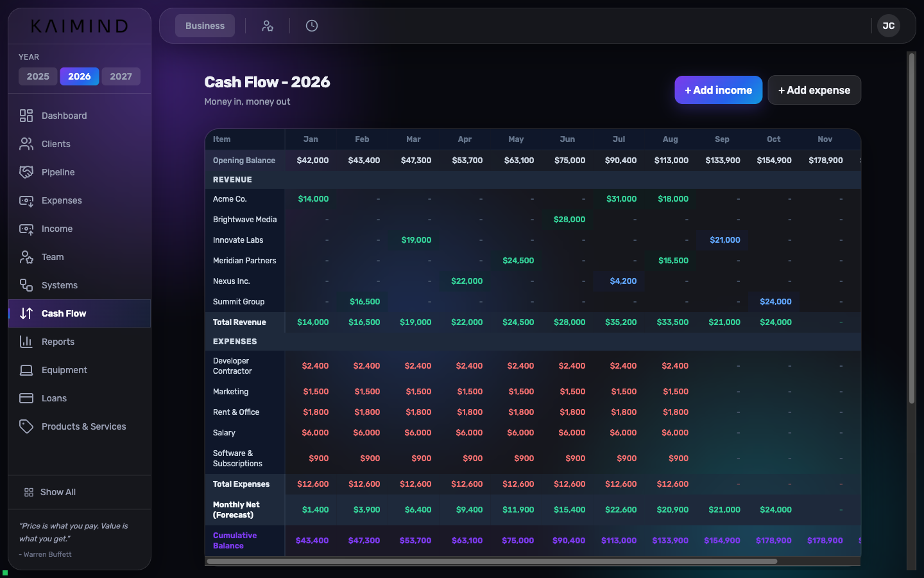Click the Expenses money icon
This screenshot has width=924, height=578.
tap(26, 200)
